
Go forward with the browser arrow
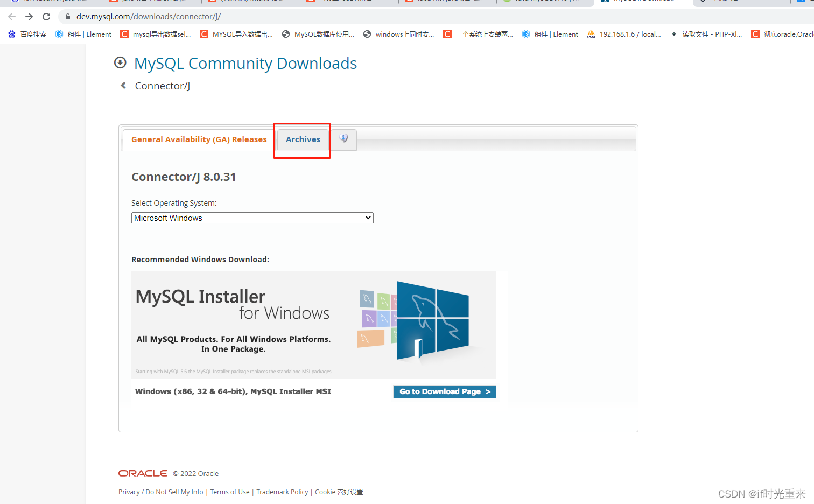29,17
